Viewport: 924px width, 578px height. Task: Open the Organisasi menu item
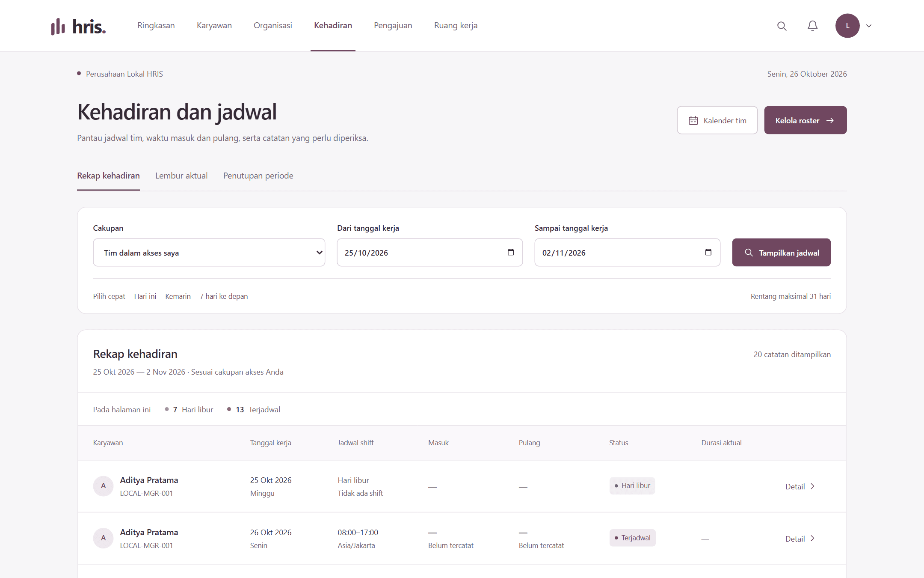pyautogui.click(x=273, y=26)
